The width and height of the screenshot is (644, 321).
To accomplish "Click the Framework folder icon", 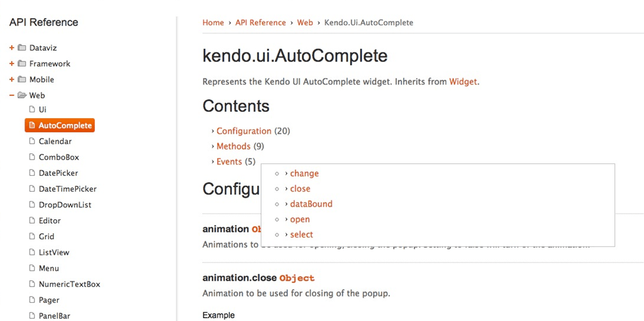I will point(22,63).
